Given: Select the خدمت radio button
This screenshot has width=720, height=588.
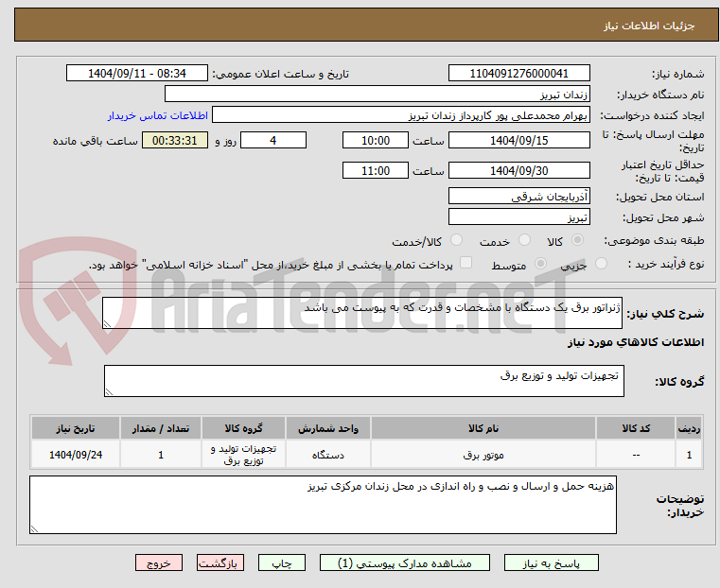Looking at the screenshot, I should (x=524, y=239).
